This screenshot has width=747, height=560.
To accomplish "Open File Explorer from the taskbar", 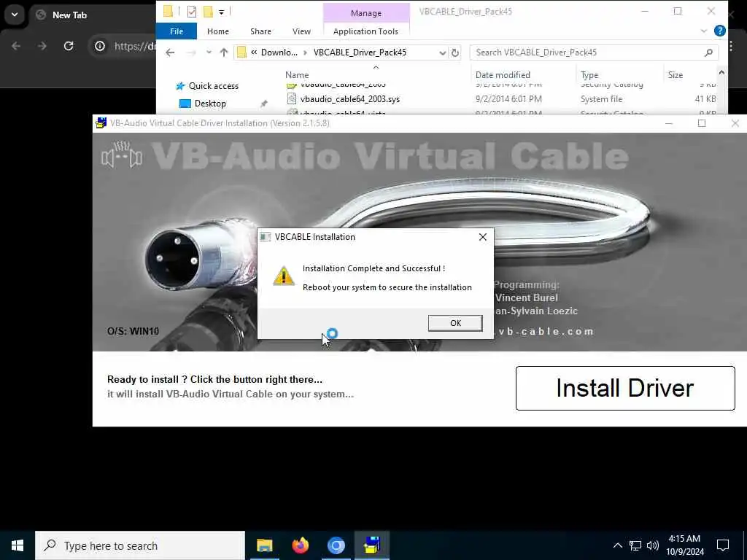I will click(264, 545).
